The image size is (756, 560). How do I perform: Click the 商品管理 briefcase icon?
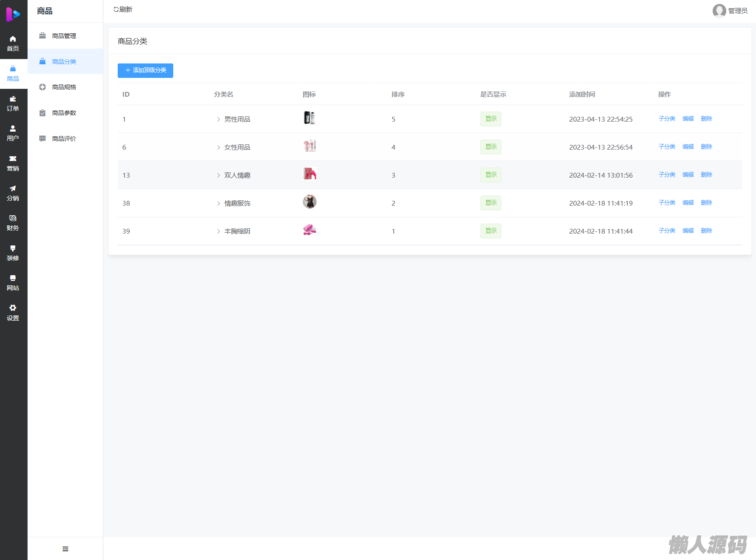click(42, 36)
